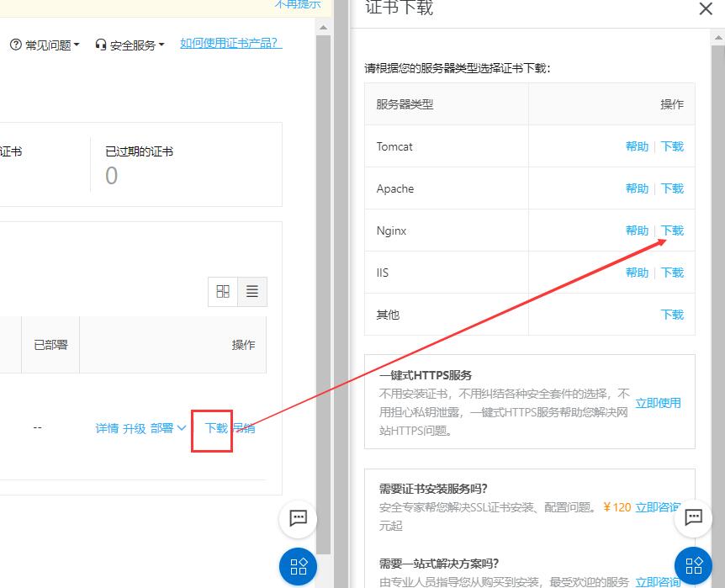Click the question mark icon for common questions
The image size is (725, 588).
tap(16, 45)
